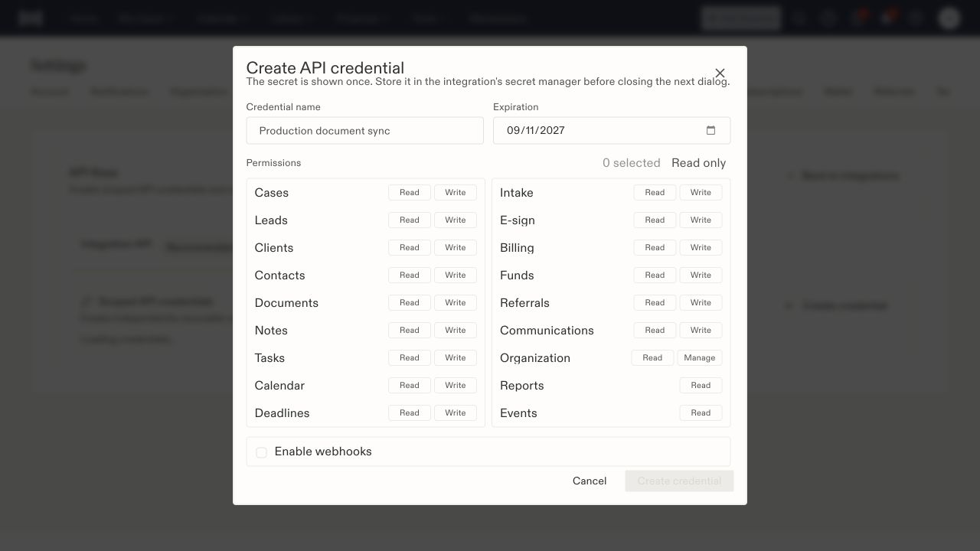
Task: Focus the Credential name input field
Action: [x=364, y=131]
